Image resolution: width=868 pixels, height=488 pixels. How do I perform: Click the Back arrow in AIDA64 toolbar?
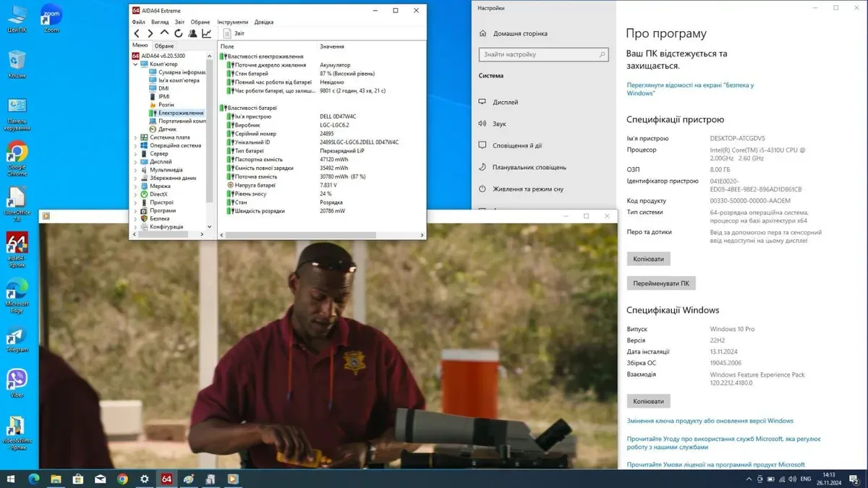pyautogui.click(x=137, y=33)
